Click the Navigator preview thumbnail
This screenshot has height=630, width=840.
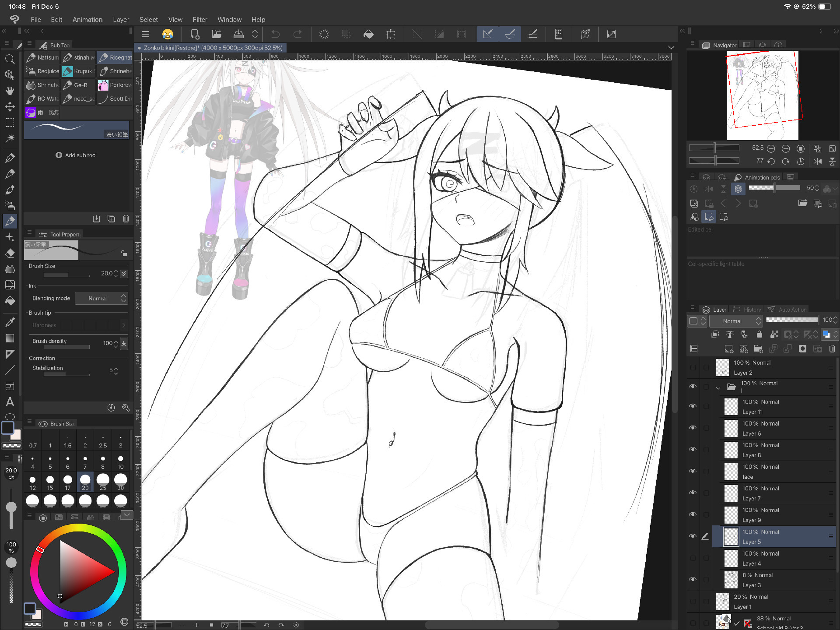(x=763, y=95)
